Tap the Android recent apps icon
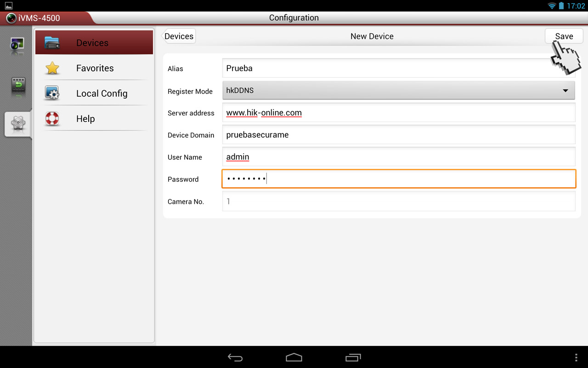This screenshot has height=368, width=588. pyautogui.click(x=353, y=357)
